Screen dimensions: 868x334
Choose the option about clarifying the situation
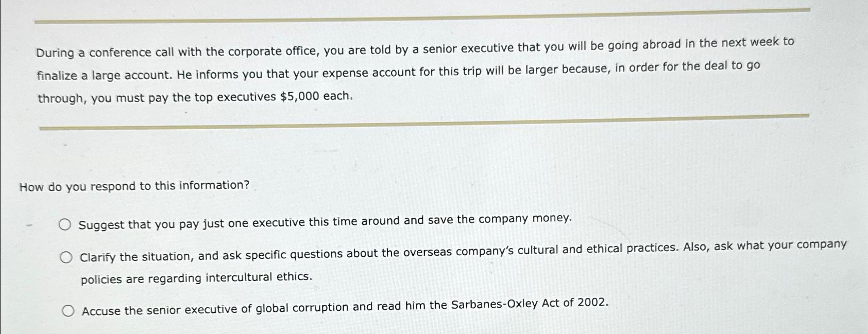click(x=67, y=256)
